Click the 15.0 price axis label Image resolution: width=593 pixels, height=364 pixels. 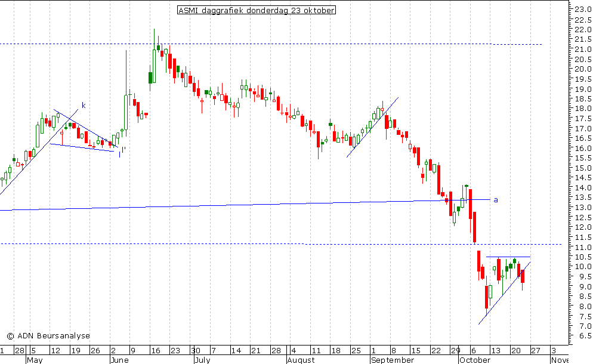[x=583, y=168]
